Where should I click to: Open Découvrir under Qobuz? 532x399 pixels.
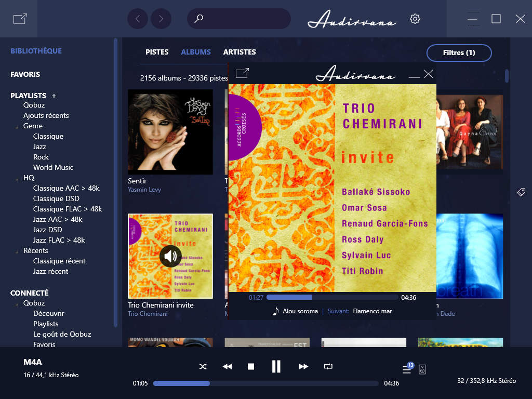[x=48, y=313]
